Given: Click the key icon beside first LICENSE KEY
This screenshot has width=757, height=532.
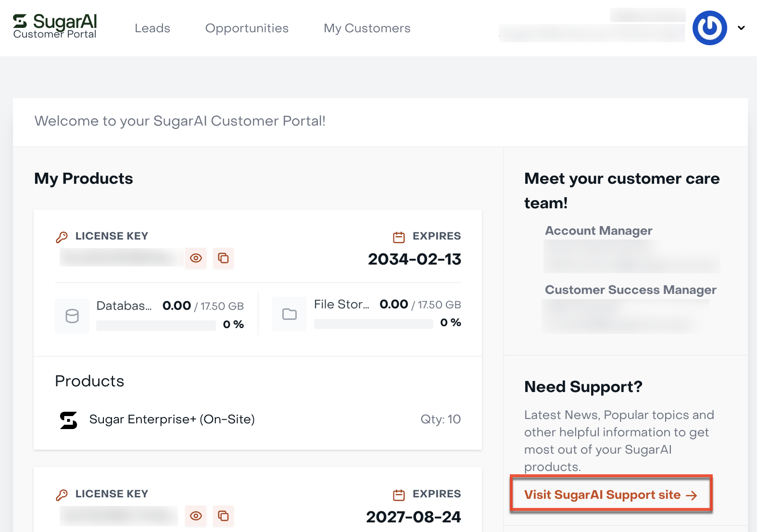Looking at the screenshot, I should 62,237.
